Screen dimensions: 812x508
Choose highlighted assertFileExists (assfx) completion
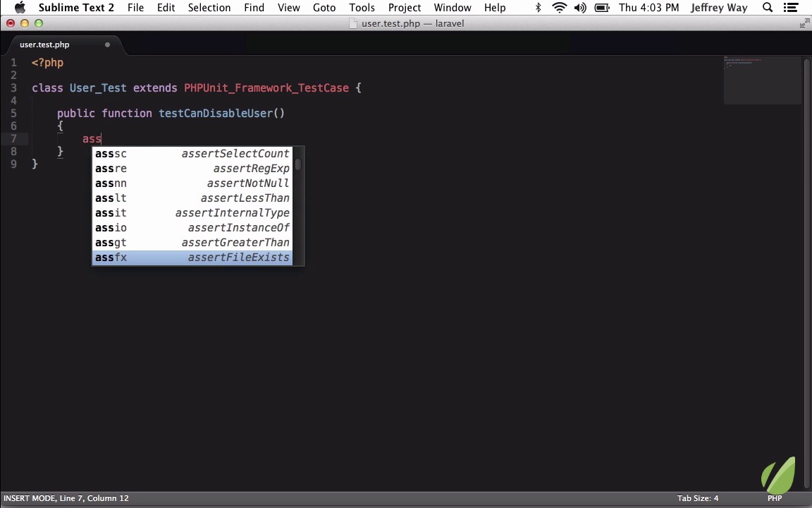192,257
